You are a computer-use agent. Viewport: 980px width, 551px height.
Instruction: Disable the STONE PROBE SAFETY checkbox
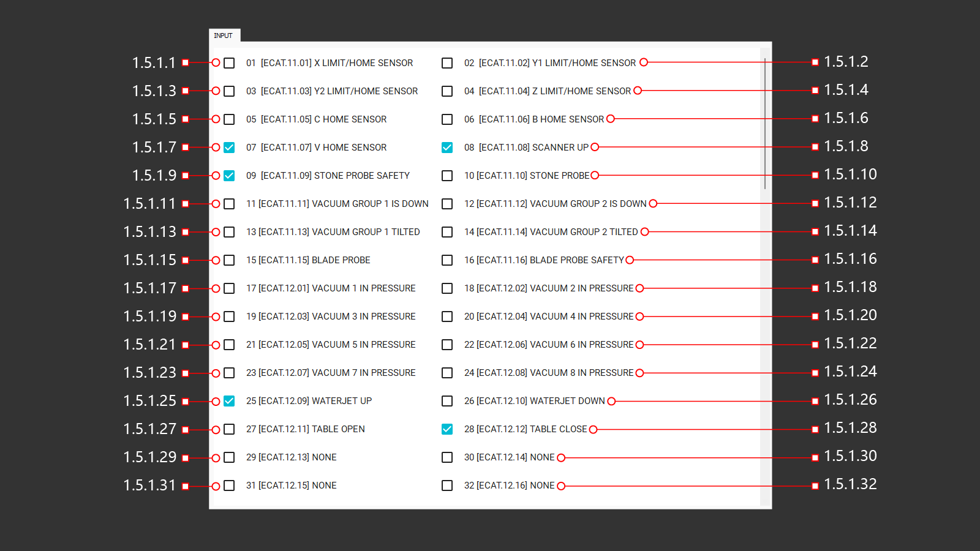(x=229, y=176)
